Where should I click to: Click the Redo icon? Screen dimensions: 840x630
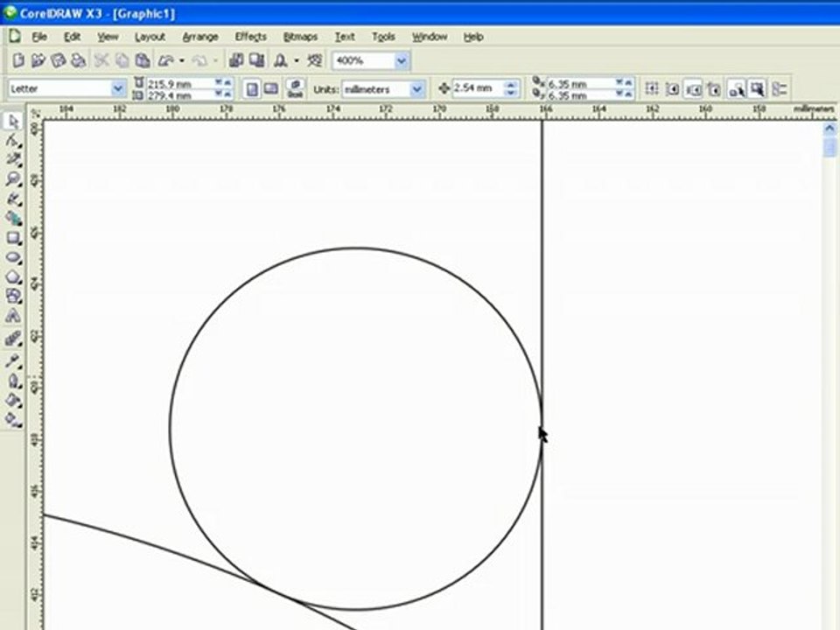199,60
